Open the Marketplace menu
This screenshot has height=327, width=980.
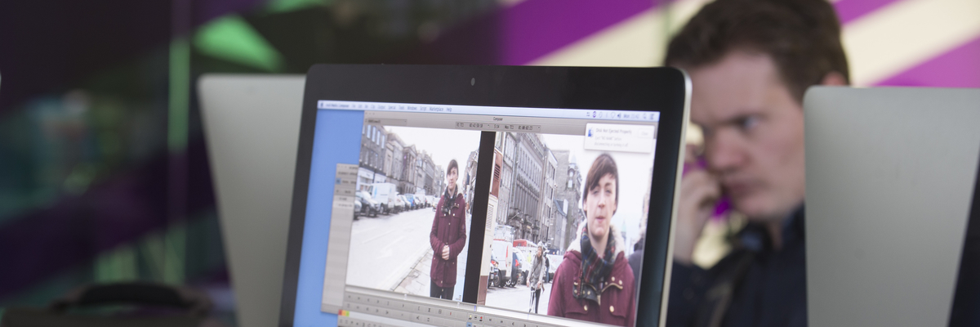(436, 109)
